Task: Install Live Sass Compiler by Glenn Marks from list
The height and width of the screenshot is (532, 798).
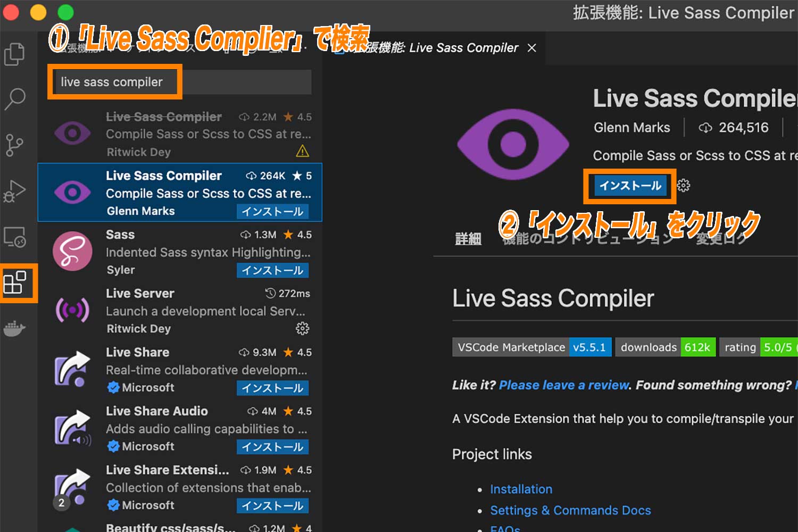Action: pyautogui.click(x=272, y=212)
